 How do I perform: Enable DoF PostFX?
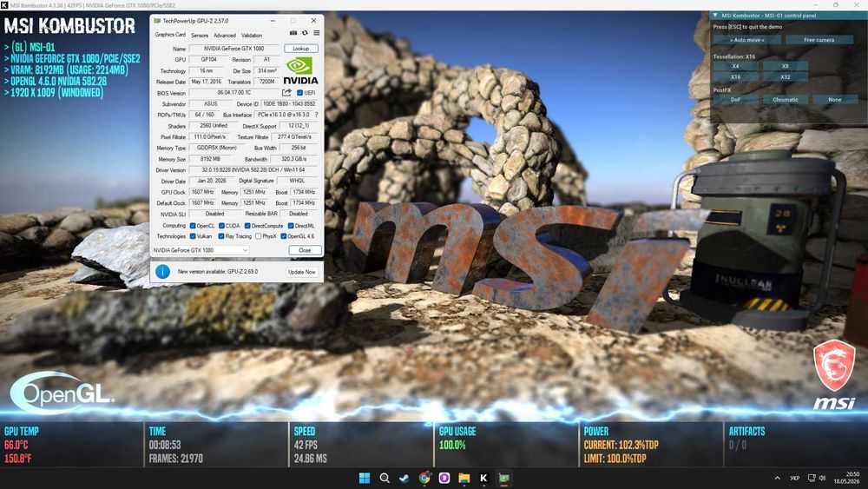tap(736, 100)
